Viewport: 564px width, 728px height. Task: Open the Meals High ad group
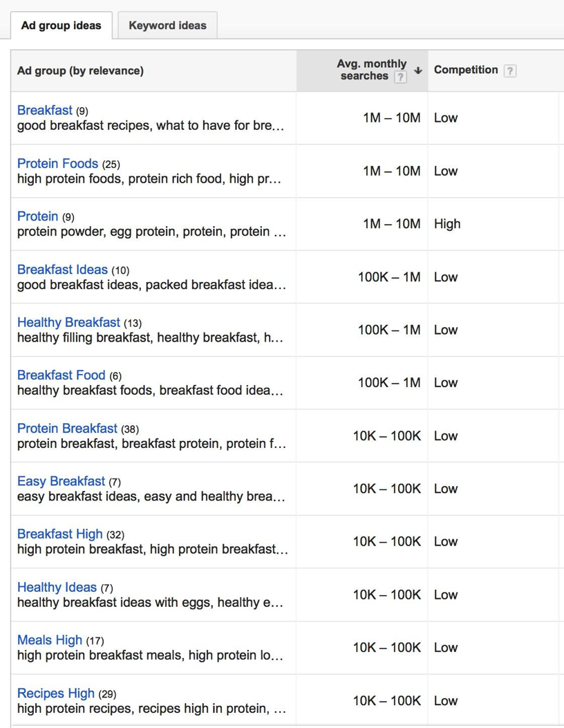tap(50, 640)
